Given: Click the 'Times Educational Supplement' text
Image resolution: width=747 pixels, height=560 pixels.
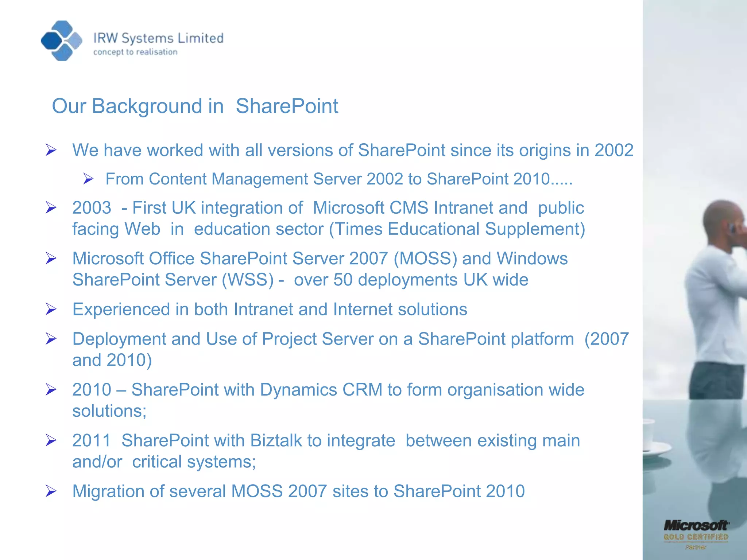Looking at the screenshot, I should [x=458, y=229].
